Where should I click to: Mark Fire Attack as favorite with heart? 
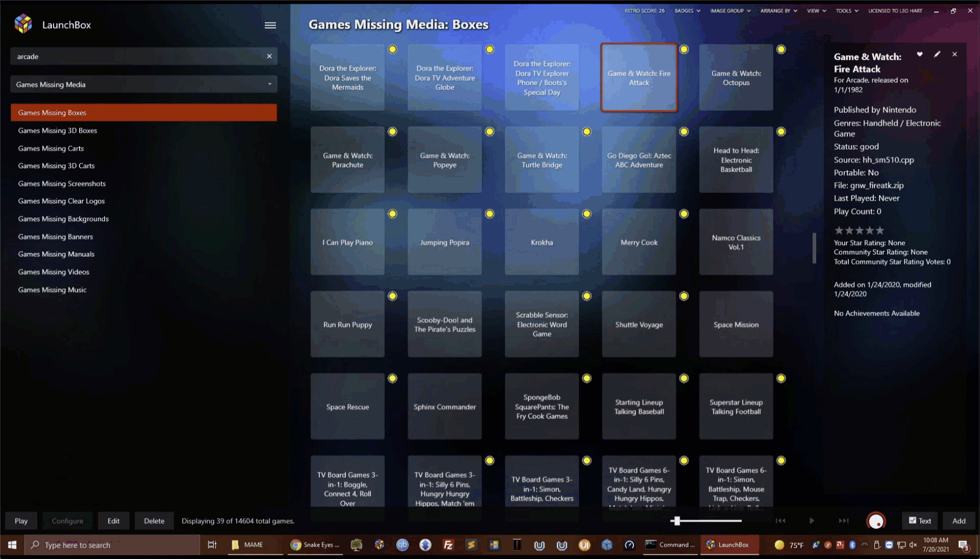[920, 54]
